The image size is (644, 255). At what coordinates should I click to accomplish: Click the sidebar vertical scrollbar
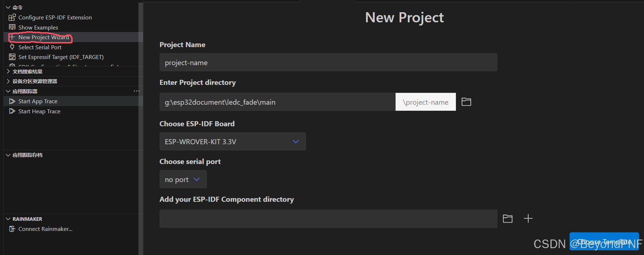tap(141, 129)
